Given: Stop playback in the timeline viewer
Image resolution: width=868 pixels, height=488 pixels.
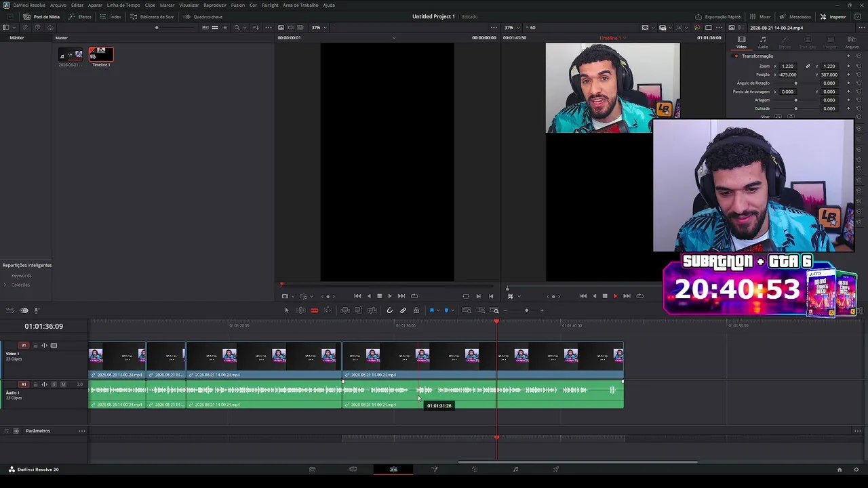Looking at the screenshot, I should pos(605,296).
